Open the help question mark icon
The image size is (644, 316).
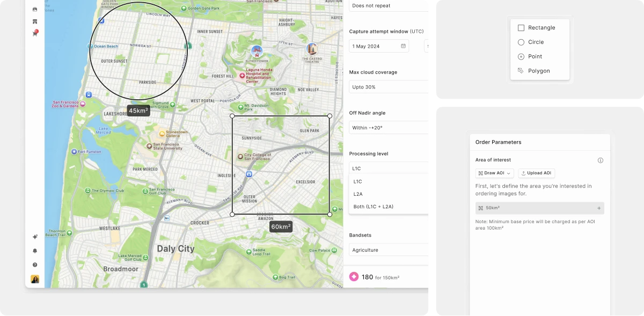[x=35, y=264]
